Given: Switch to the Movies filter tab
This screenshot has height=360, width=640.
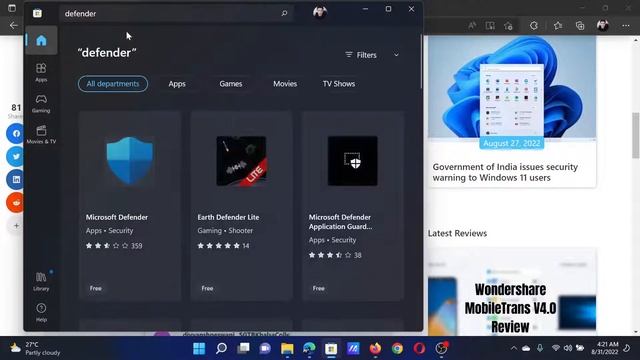Looking at the screenshot, I should tap(285, 84).
